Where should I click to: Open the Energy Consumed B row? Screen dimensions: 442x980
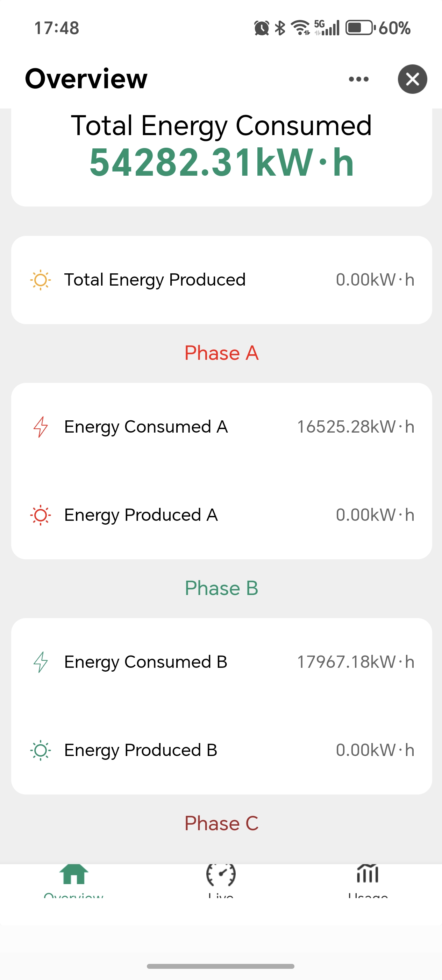pos(222,662)
